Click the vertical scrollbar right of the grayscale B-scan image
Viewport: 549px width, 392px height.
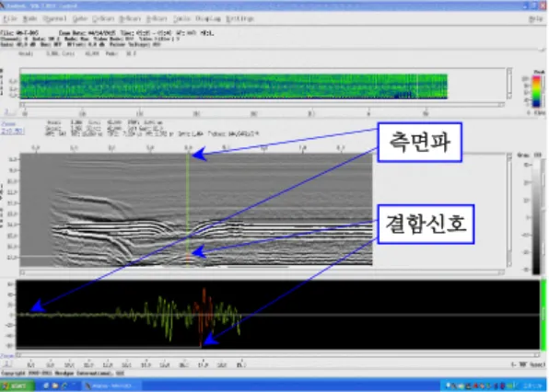509,210
